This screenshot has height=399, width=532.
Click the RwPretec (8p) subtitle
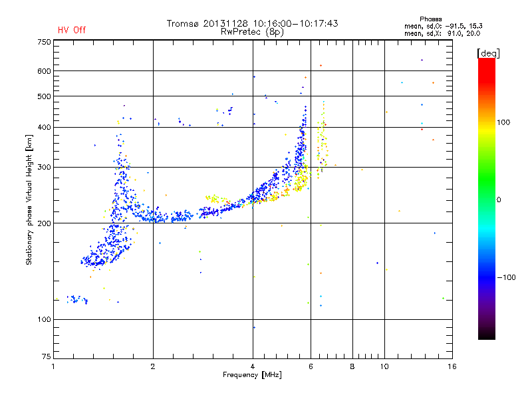tap(252, 32)
